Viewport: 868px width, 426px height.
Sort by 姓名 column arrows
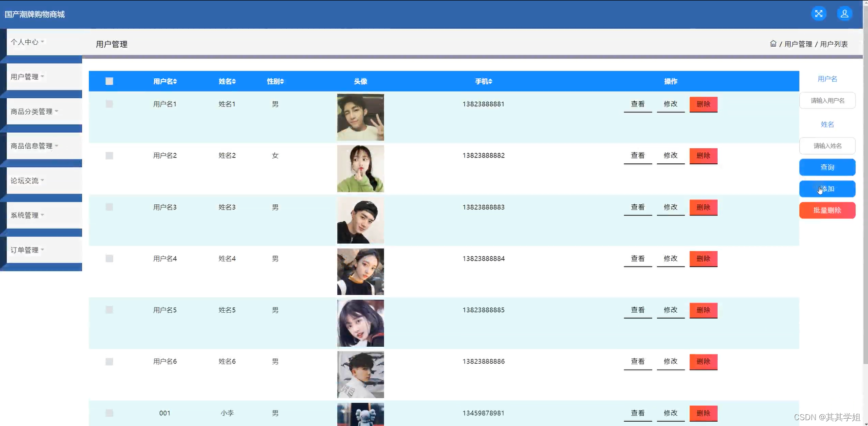[x=234, y=82]
